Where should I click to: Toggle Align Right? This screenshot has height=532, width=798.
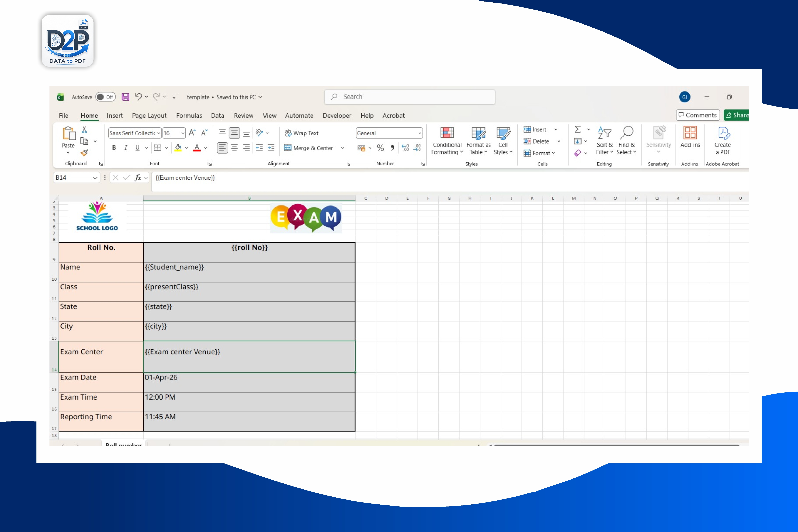pos(246,148)
